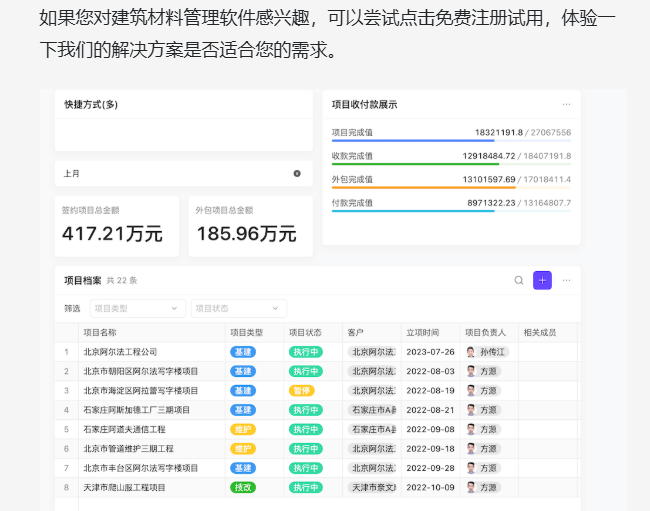Open project 石家庄阿道夫通信工程
The image size is (650, 511).
click(x=124, y=429)
